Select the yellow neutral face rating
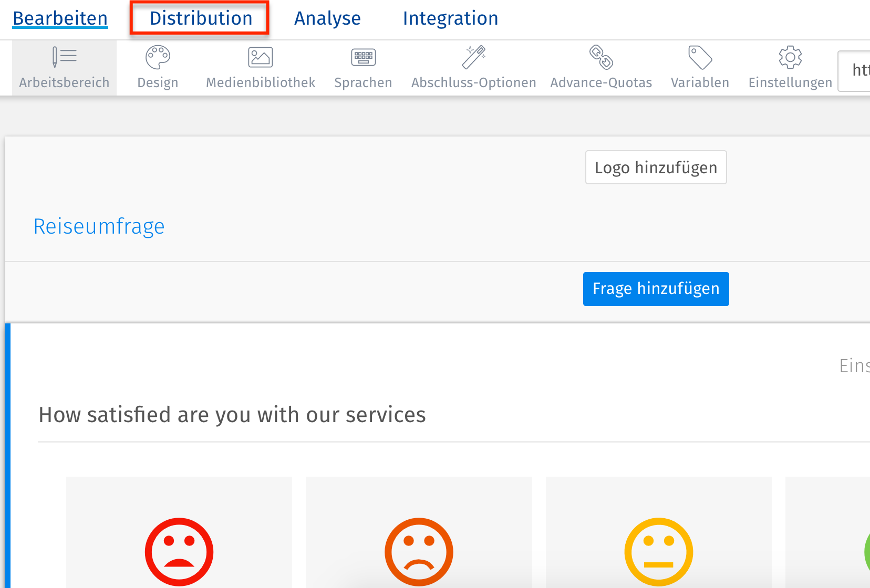Screen dimensions: 870x588 (x=658, y=551)
